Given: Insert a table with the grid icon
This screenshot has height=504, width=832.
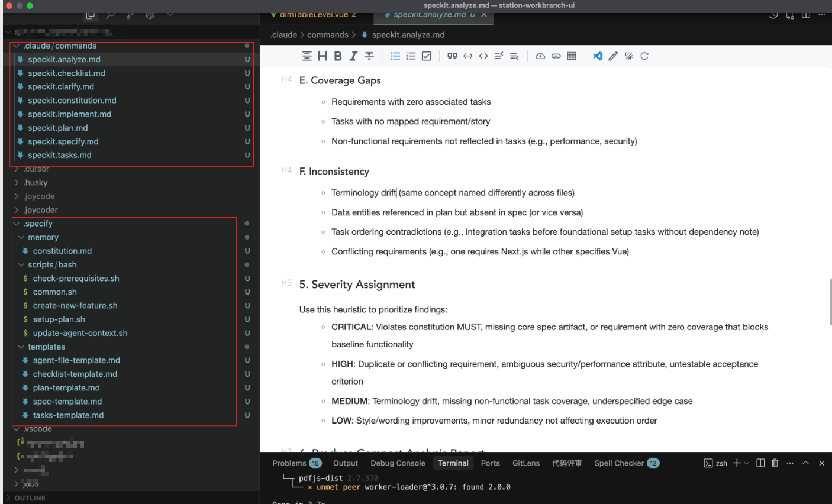Looking at the screenshot, I should tap(572, 56).
